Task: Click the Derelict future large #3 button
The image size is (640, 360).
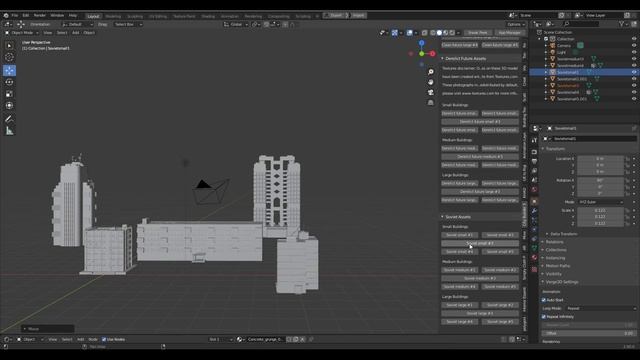Action: click(x=480, y=192)
